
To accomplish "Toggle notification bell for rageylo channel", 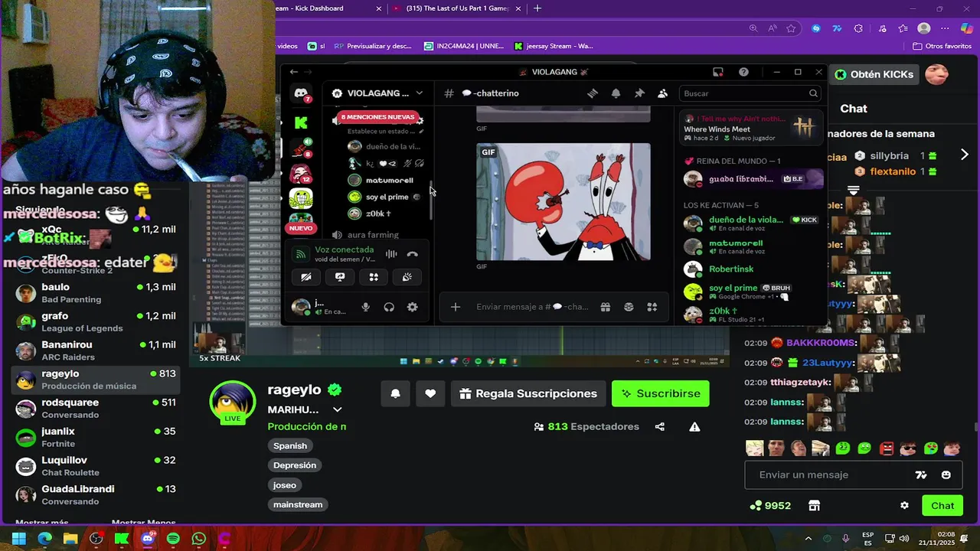I will coord(396,393).
